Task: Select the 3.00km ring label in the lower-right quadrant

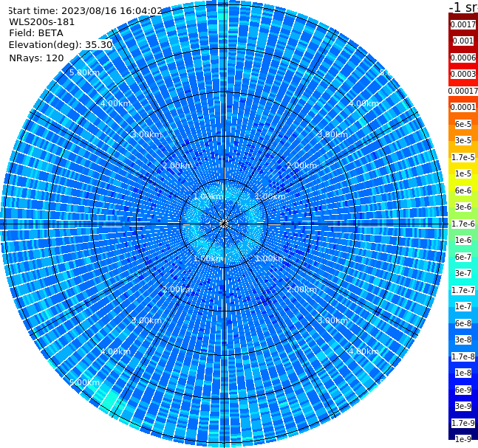Action: 332,320
